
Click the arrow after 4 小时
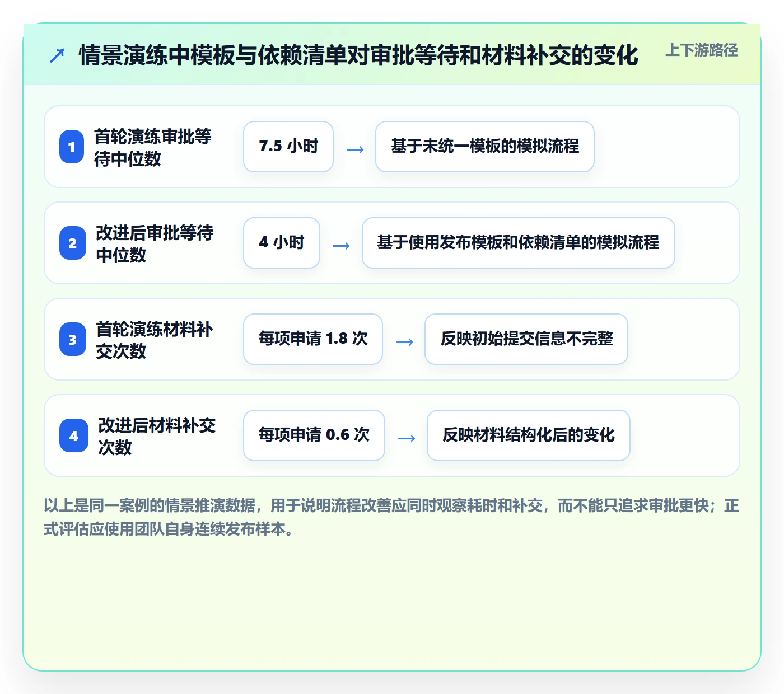341,246
